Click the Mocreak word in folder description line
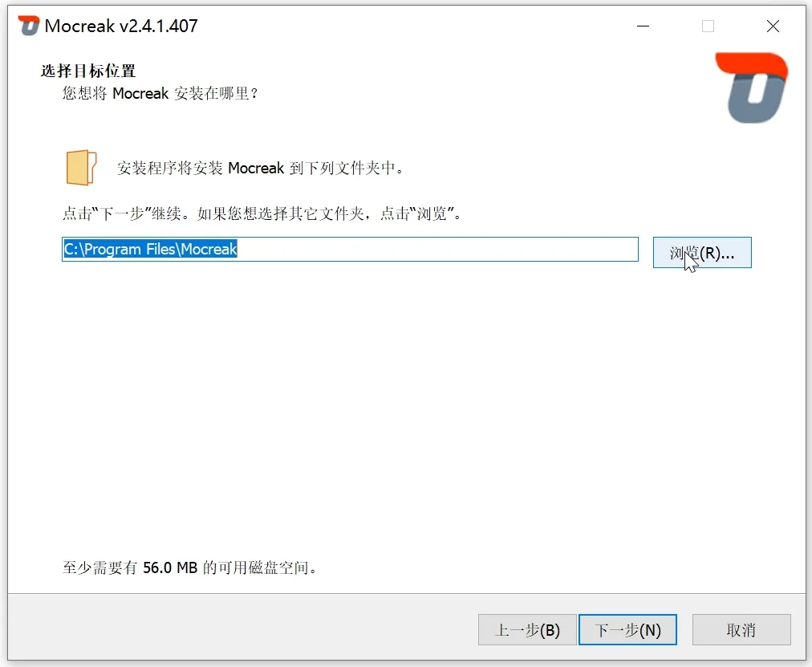812x667 pixels. [256, 168]
